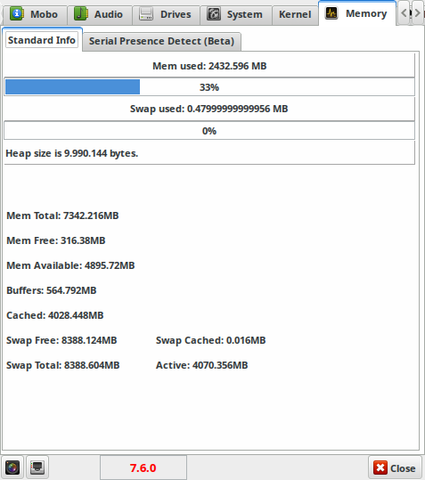This screenshot has width=425, height=480.
Task: Click the 'Buffers: 564.792MB' value
Action: (x=51, y=290)
